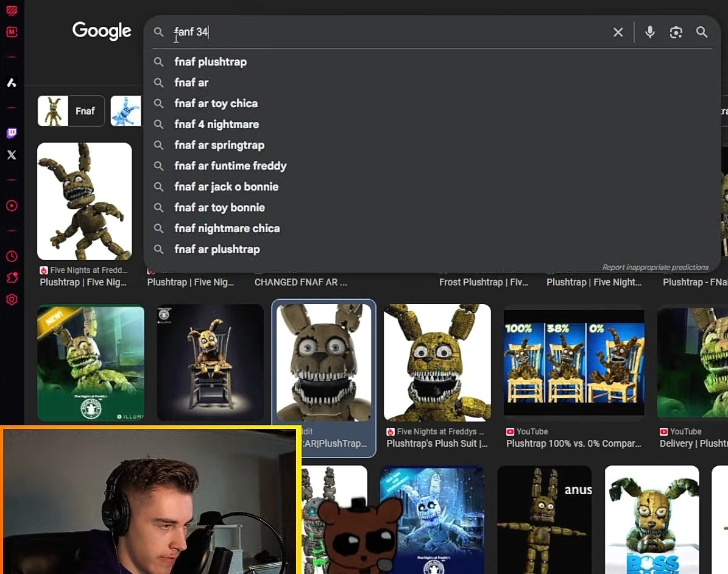
Task: Open "Plushtrap's Plush Suit |..." title
Action: (437, 444)
